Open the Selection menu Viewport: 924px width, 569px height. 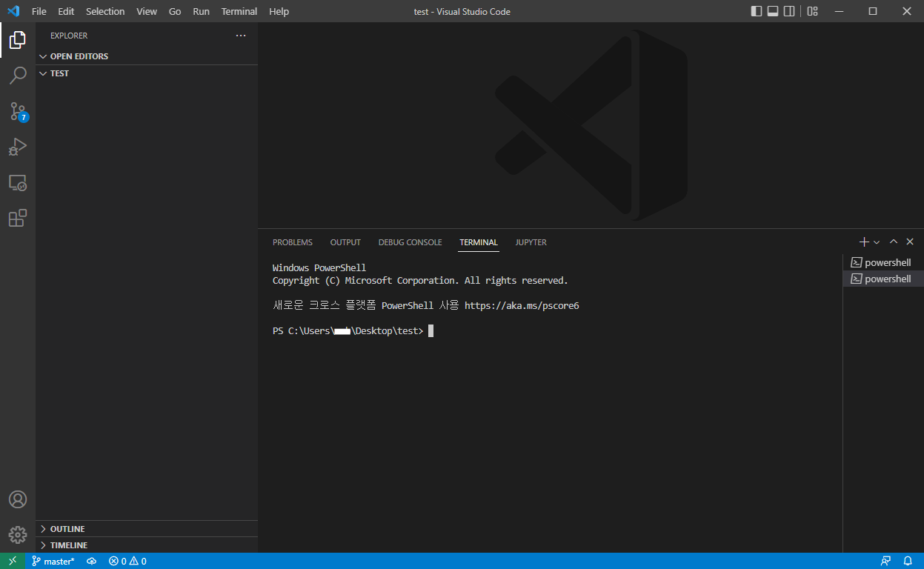[x=105, y=11]
